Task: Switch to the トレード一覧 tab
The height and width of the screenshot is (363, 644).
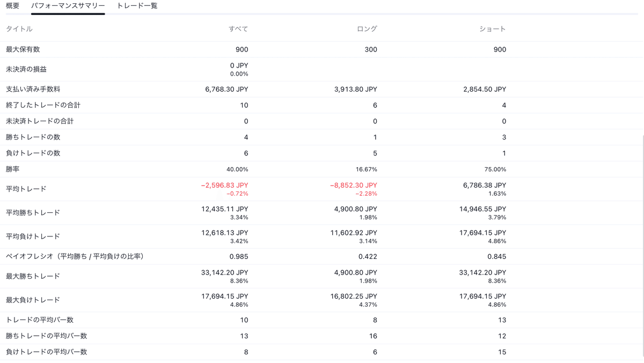Action: (x=137, y=6)
